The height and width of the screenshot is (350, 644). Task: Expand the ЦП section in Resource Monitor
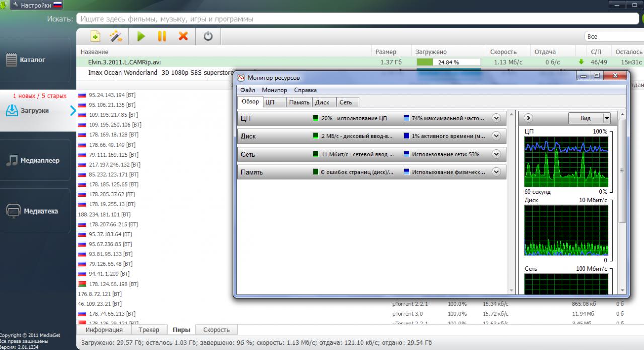pos(496,118)
